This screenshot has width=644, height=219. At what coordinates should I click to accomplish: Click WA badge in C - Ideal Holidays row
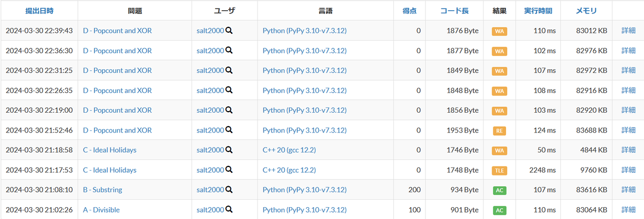(x=499, y=150)
